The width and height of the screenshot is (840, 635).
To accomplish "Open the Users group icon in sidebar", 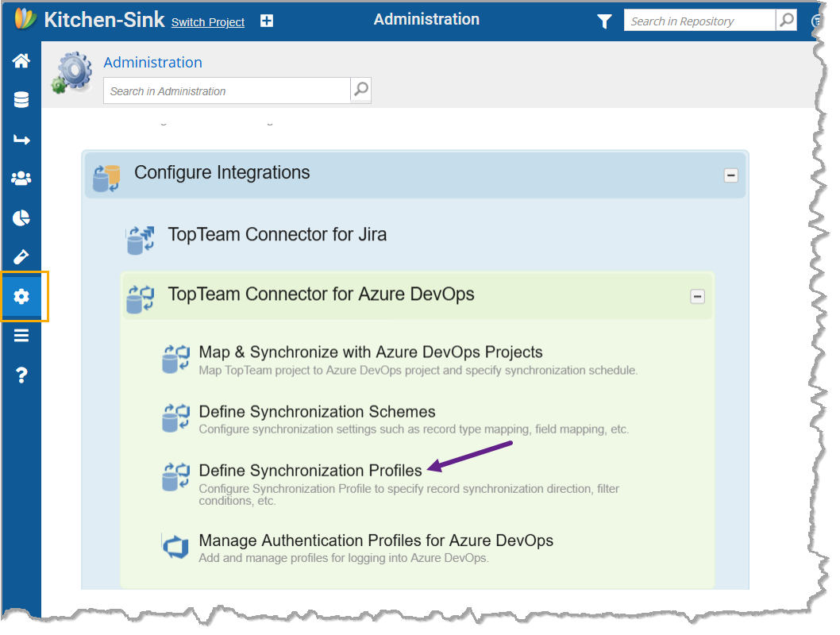I will click(21, 179).
